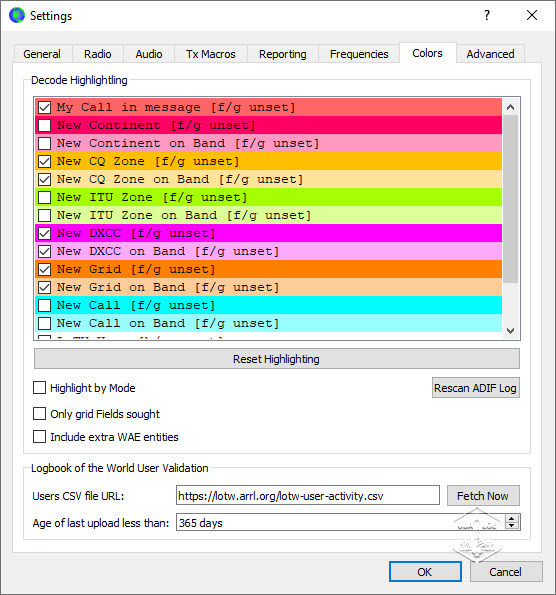Click Rescan ADIF Log button
The image size is (556, 595).
click(476, 388)
